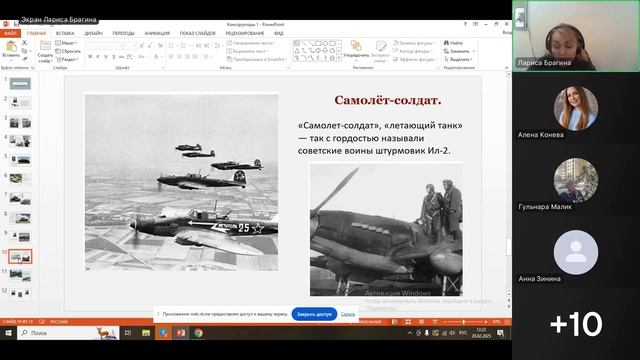This screenshot has height=360, width=640.
Task: Click the Format Painter brush icon
Action: [24, 59]
